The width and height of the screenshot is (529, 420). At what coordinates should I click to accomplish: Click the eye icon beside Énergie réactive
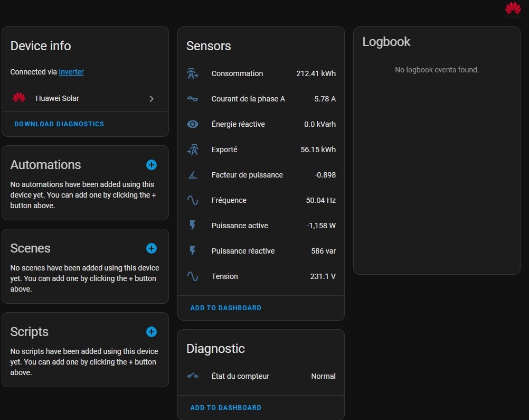193,124
